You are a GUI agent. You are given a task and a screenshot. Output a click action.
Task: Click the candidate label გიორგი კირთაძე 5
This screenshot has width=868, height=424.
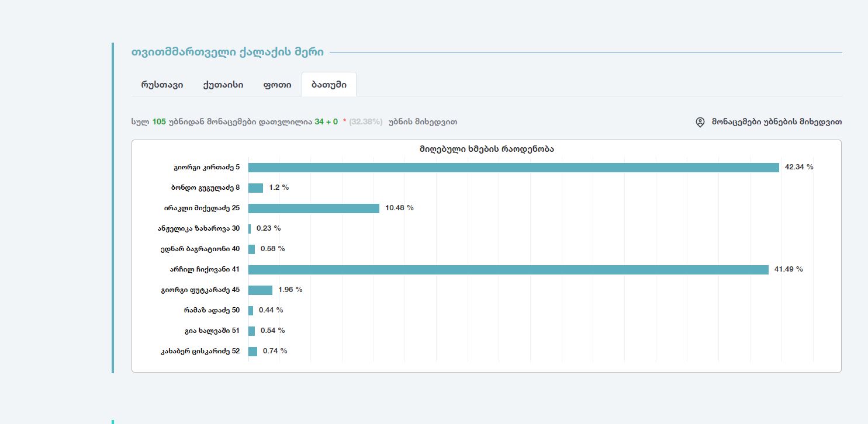point(206,168)
